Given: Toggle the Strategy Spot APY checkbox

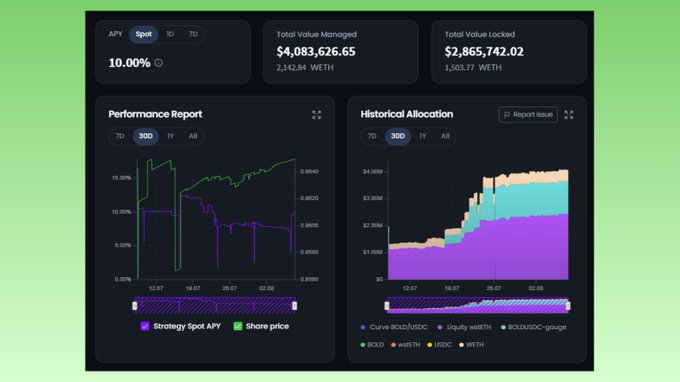Looking at the screenshot, I should pyautogui.click(x=145, y=326).
